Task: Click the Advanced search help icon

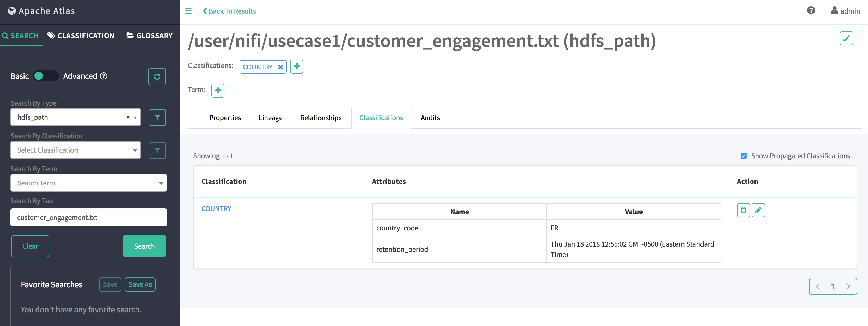Action: 104,76
